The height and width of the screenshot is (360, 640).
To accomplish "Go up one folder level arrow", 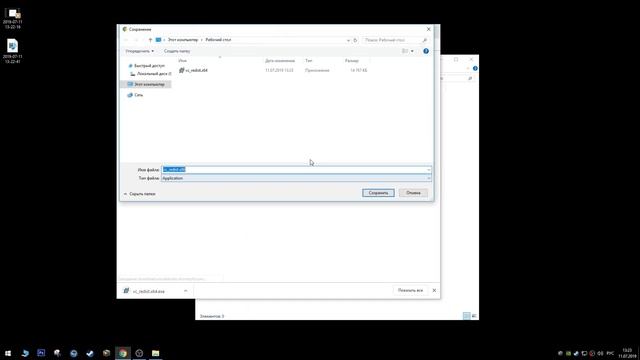I will point(150,40).
